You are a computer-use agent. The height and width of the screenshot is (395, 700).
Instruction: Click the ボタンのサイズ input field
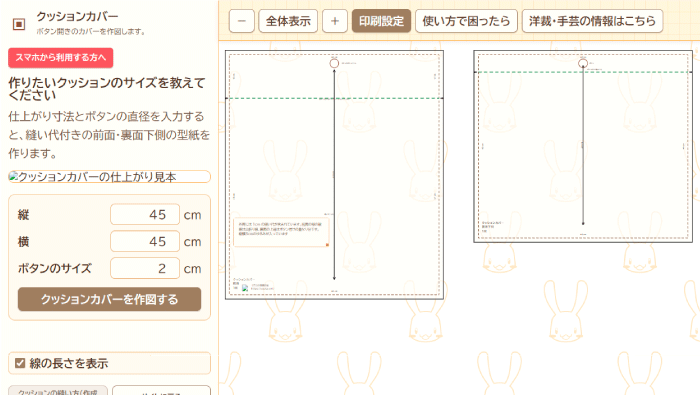click(x=145, y=268)
